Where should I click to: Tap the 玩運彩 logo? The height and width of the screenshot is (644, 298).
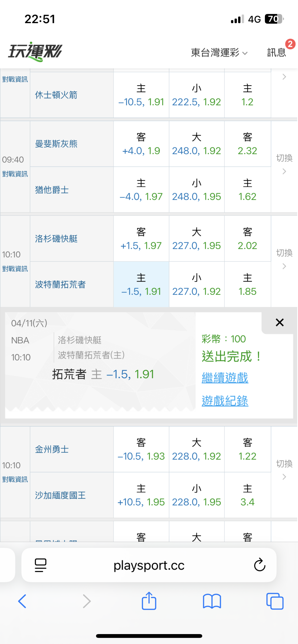tap(35, 52)
